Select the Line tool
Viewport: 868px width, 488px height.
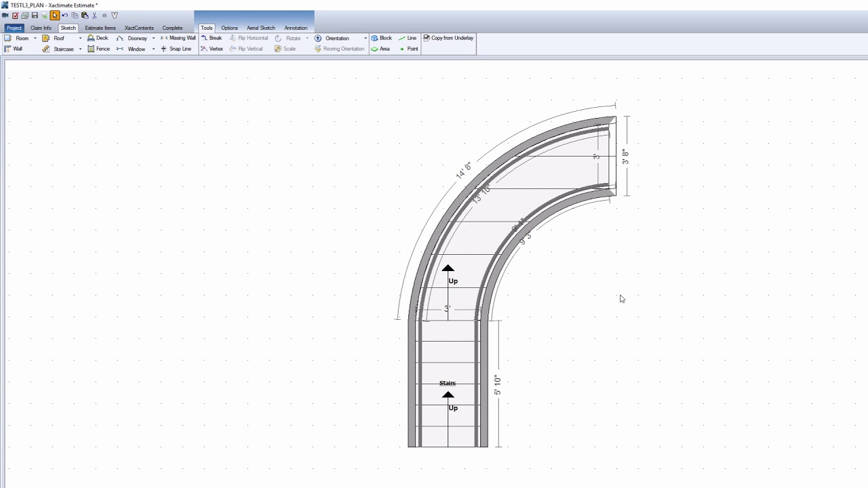[x=408, y=38]
